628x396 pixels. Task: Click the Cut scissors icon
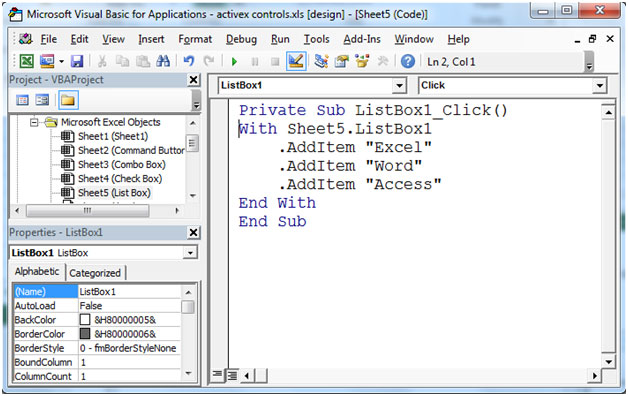102,61
